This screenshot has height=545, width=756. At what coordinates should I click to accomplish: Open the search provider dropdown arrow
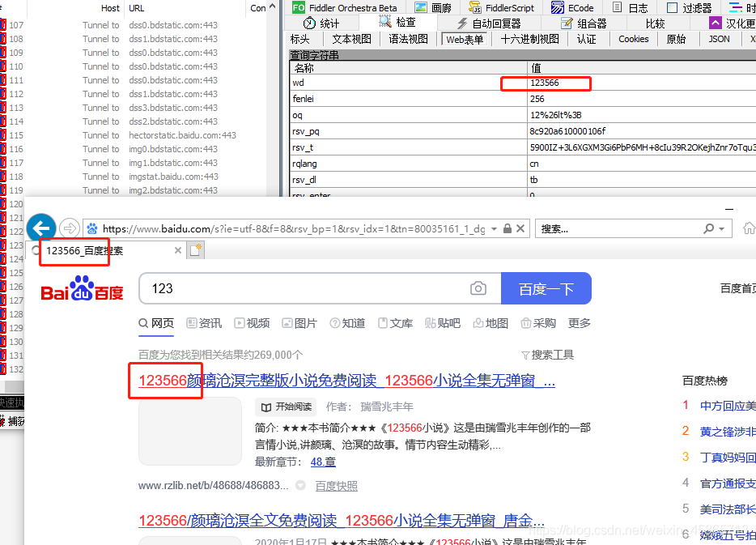click(x=722, y=229)
